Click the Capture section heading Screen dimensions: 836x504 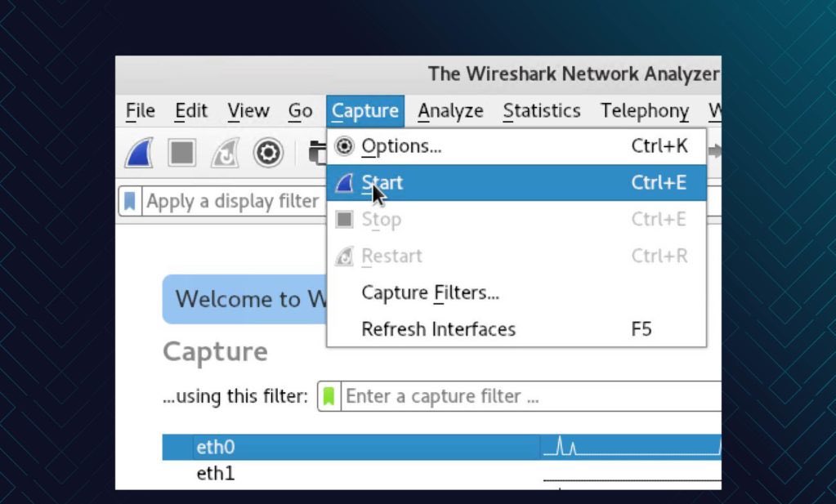click(x=216, y=351)
